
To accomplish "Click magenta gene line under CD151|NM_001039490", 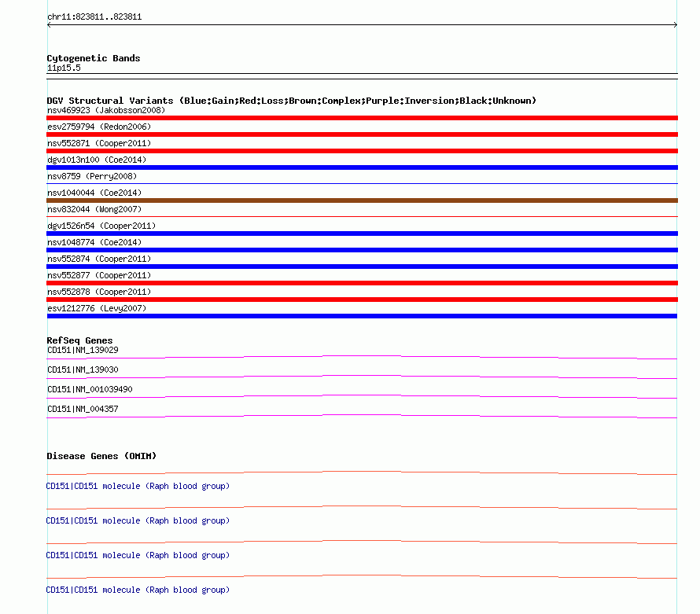I will point(362,397).
